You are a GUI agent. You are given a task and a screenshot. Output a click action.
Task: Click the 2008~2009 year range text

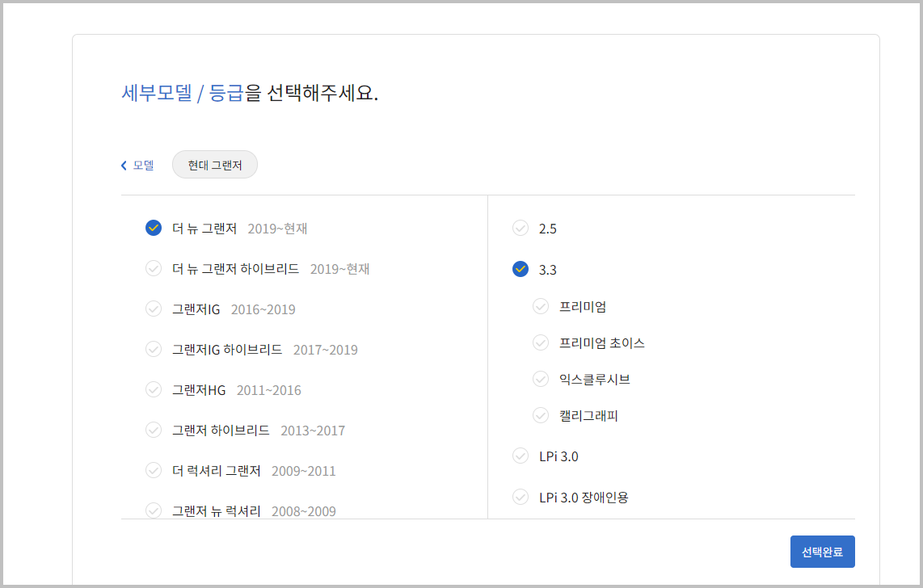tap(304, 511)
